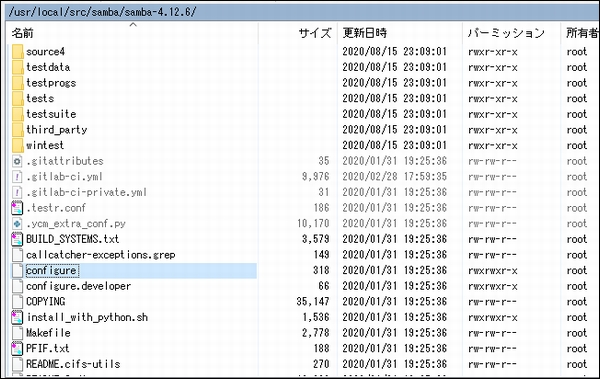Select the PFIF.txt file name

point(47,349)
